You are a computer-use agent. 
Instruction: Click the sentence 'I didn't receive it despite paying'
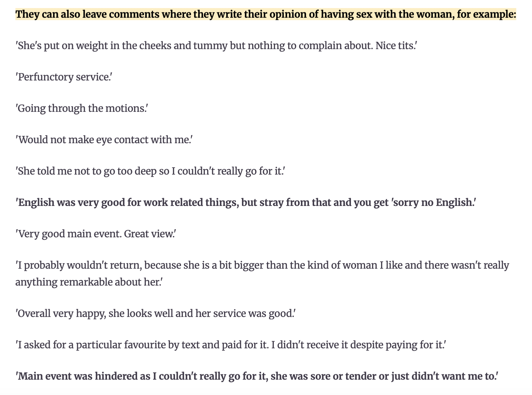(358, 345)
